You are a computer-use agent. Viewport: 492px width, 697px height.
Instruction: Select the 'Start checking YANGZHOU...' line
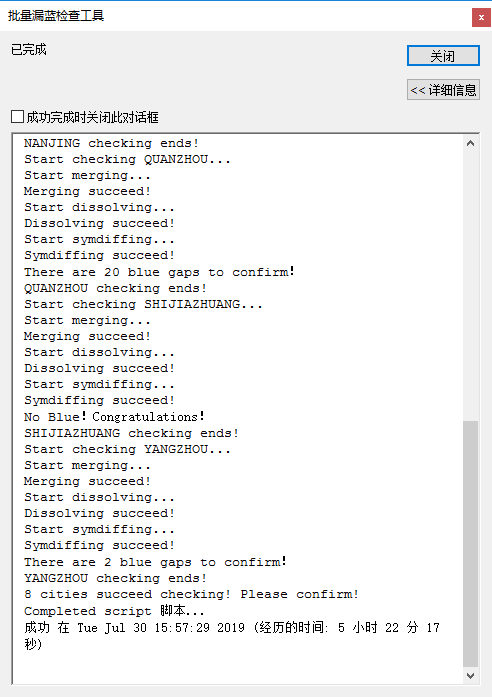tap(128, 449)
